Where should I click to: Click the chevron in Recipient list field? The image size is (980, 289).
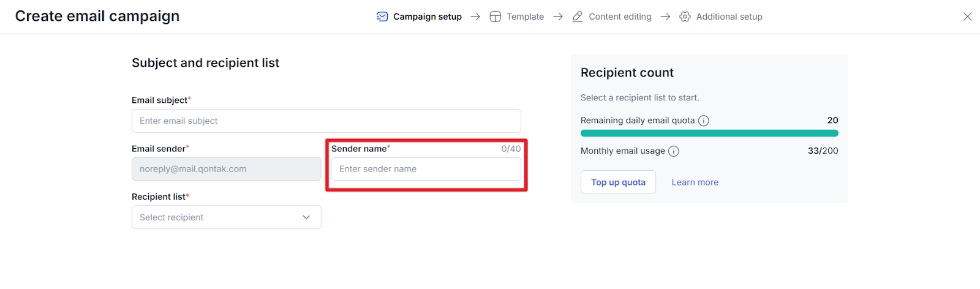tap(306, 217)
